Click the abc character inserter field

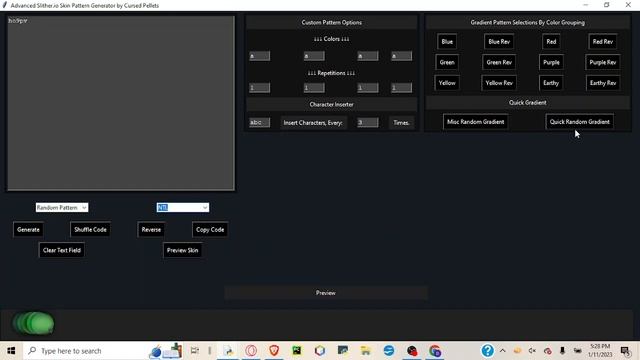260,122
